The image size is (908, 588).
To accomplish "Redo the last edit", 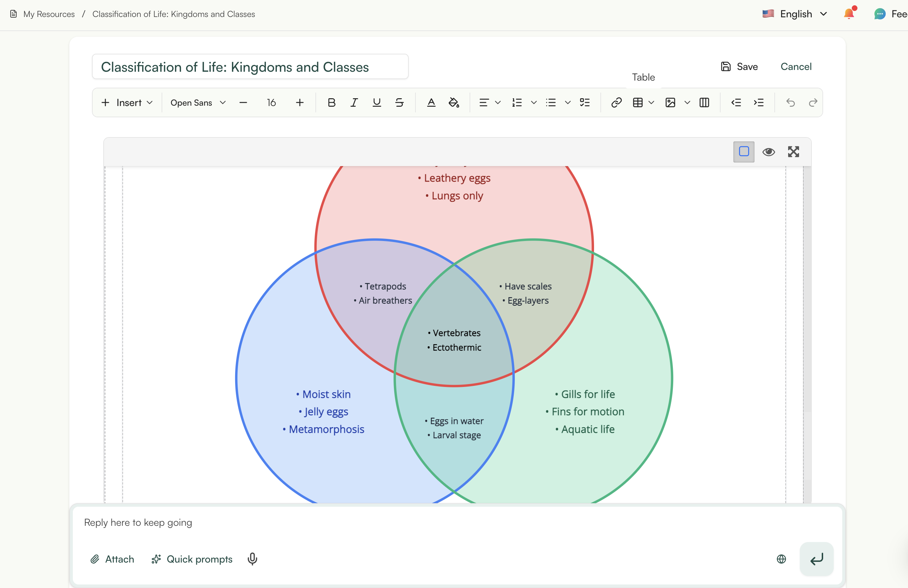I will coord(813,102).
